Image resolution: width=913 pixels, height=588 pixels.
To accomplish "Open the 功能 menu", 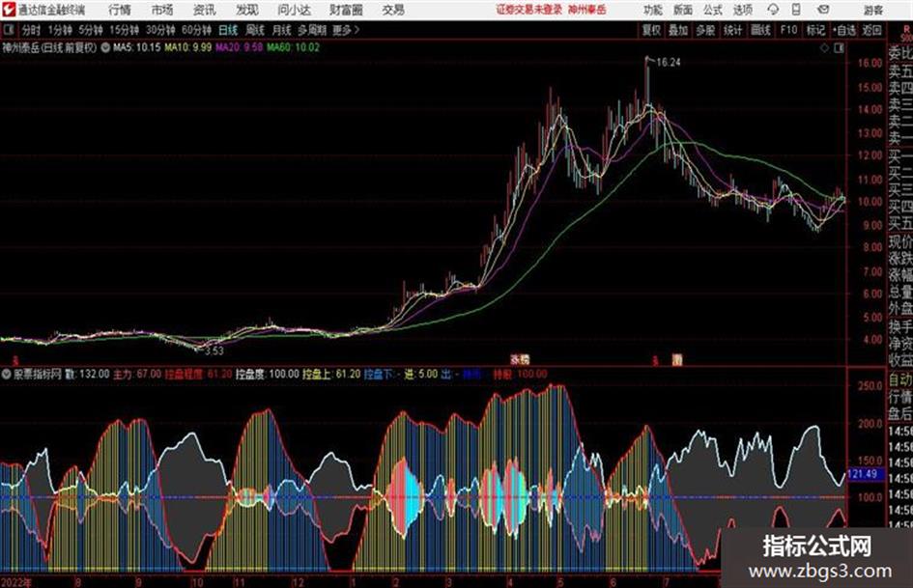I will click(x=653, y=10).
